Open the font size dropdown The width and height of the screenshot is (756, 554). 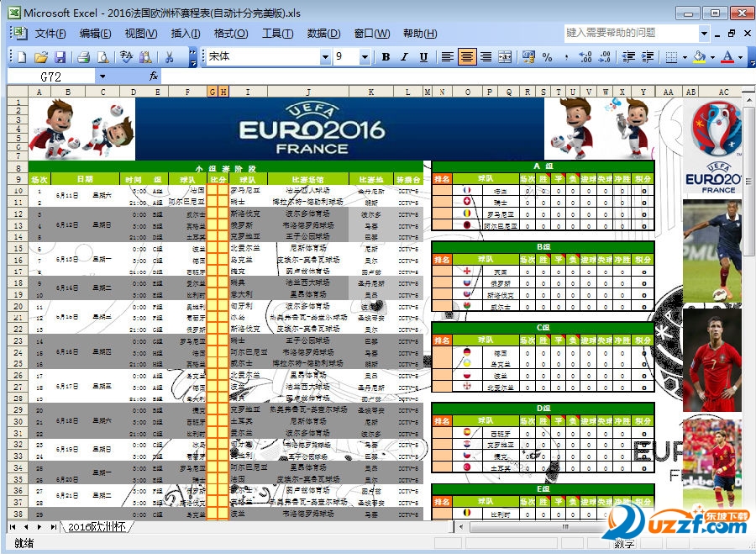[365, 57]
